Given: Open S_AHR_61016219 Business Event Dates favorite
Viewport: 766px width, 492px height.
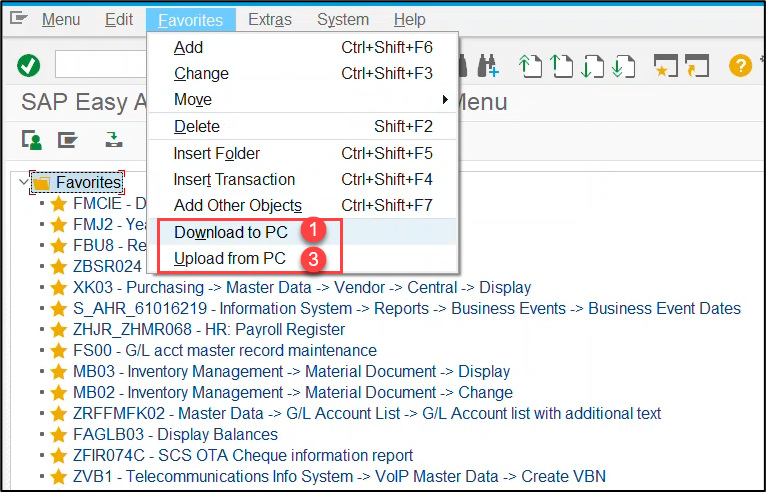Looking at the screenshot, I should tap(407, 308).
